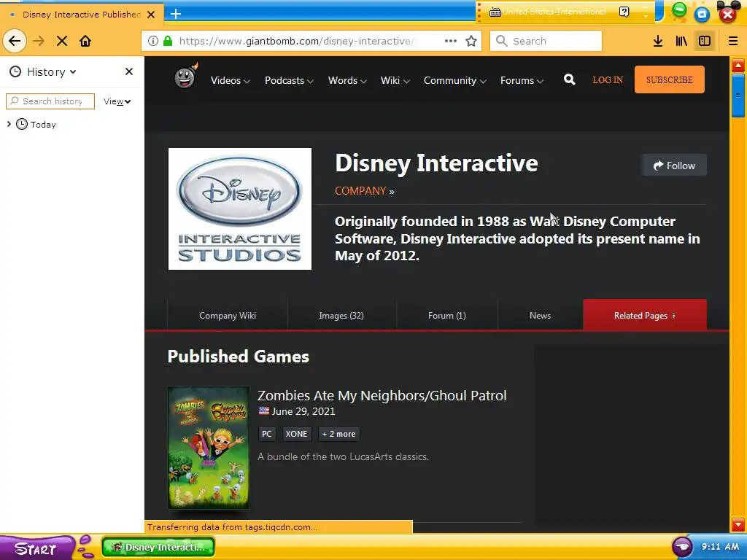Click the language bar help question icon
The image size is (747, 560).
pos(624,12)
